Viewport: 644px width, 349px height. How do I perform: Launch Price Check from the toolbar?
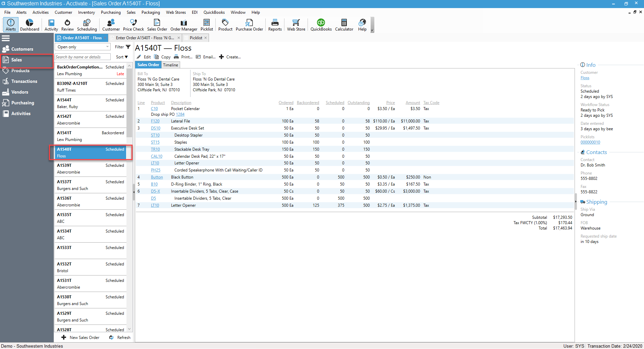point(133,25)
